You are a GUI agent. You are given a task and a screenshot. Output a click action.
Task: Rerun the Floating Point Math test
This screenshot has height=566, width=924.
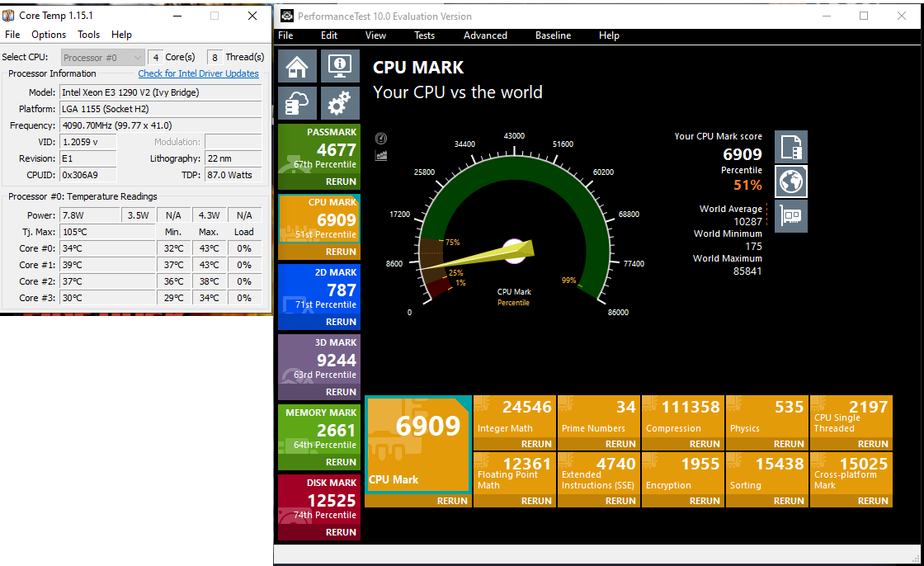[536, 501]
